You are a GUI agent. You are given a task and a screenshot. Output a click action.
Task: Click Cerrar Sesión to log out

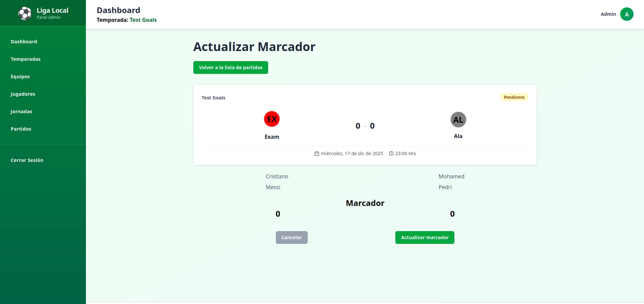click(27, 160)
